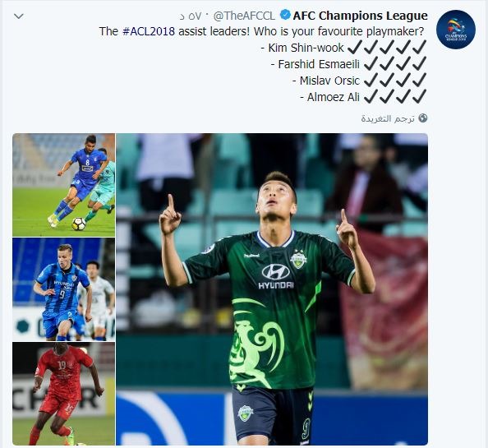
Task: Open the thumbnail of blue Hyundai number 9
Action: pos(64,289)
